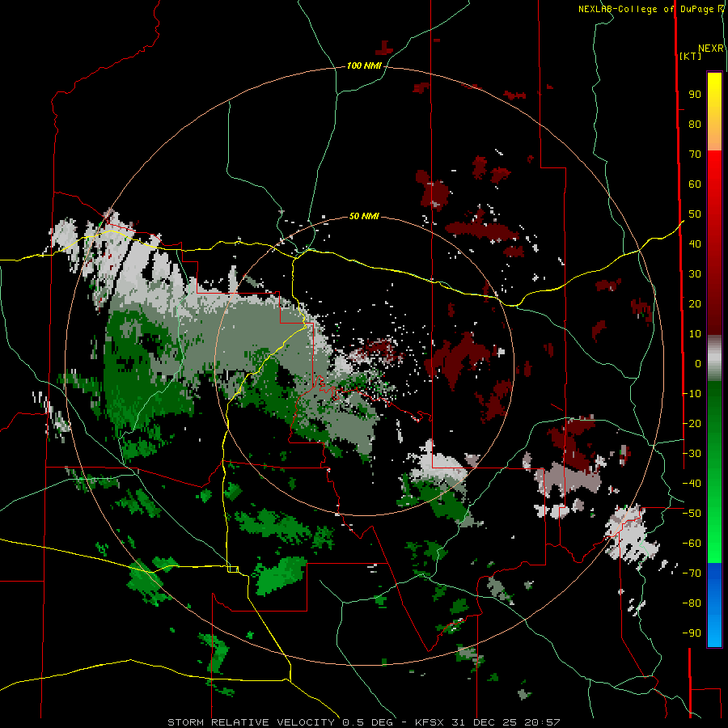Click the -70 knot value on the color scale
This screenshot has width=728, height=728.
692,574
